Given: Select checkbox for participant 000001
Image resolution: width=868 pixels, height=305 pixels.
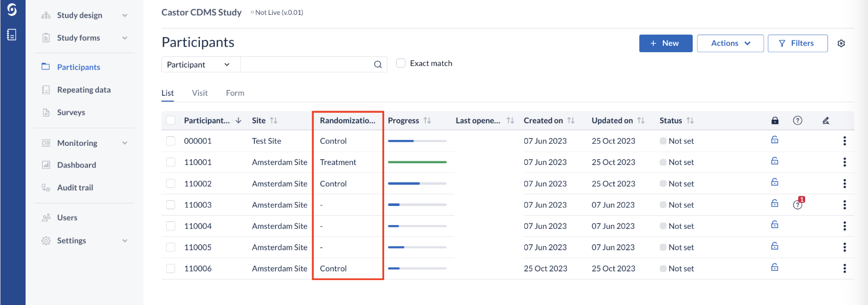Looking at the screenshot, I should pyautogui.click(x=171, y=141).
